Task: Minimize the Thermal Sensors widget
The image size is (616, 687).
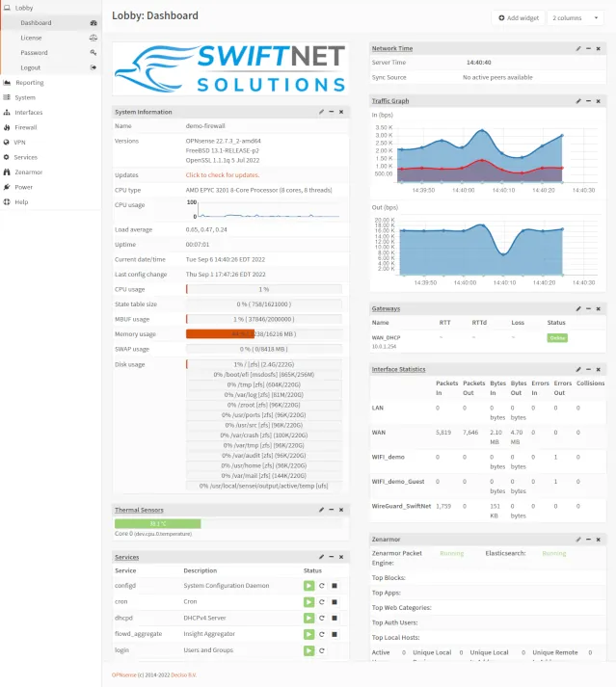Action: [332, 510]
